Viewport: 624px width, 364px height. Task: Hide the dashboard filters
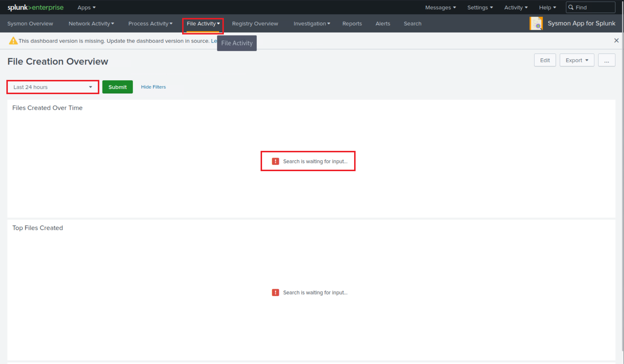[x=153, y=87]
